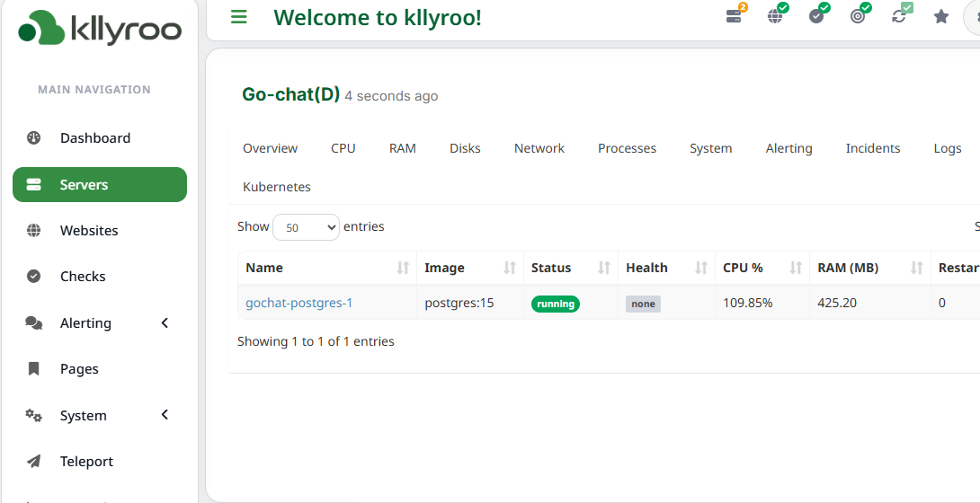Open Checks in main navigation
The height and width of the screenshot is (503, 980).
coord(83,276)
